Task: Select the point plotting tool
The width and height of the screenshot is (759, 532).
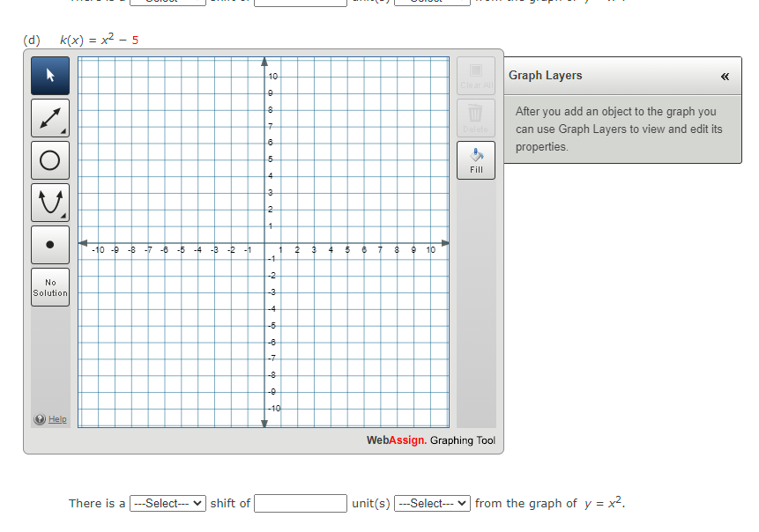Action: [49, 243]
